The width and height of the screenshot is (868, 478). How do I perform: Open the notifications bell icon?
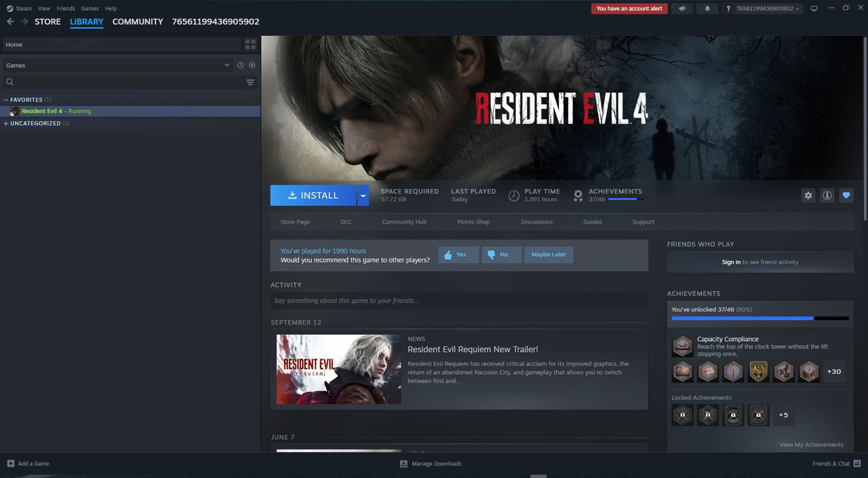(x=708, y=9)
